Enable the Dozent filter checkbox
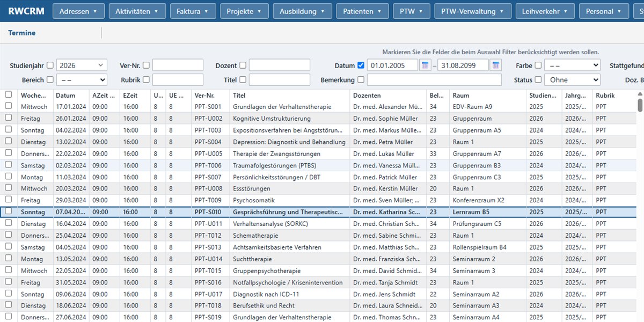Screen dimensions: 644x322 [243, 65]
